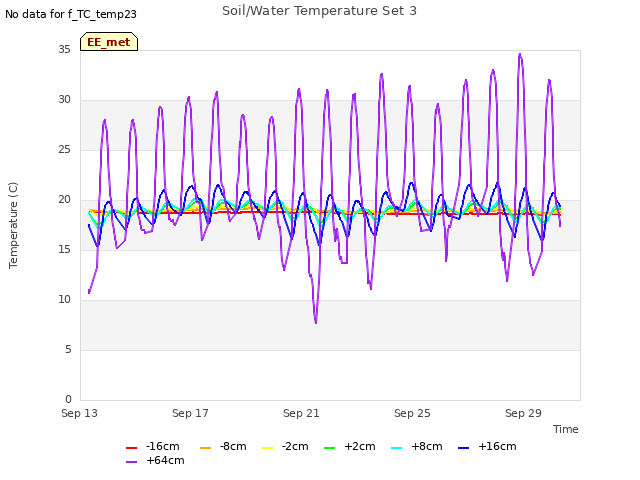
Task: Click the yellow -2cm legend swatch
Action: tap(267, 448)
